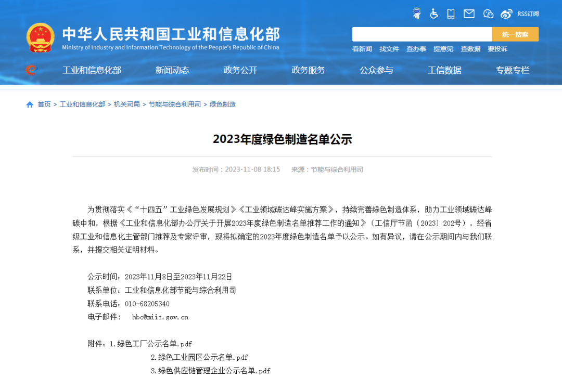Open the WeChat share icon
The height and width of the screenshot is (392, 562).
(488, 14)
